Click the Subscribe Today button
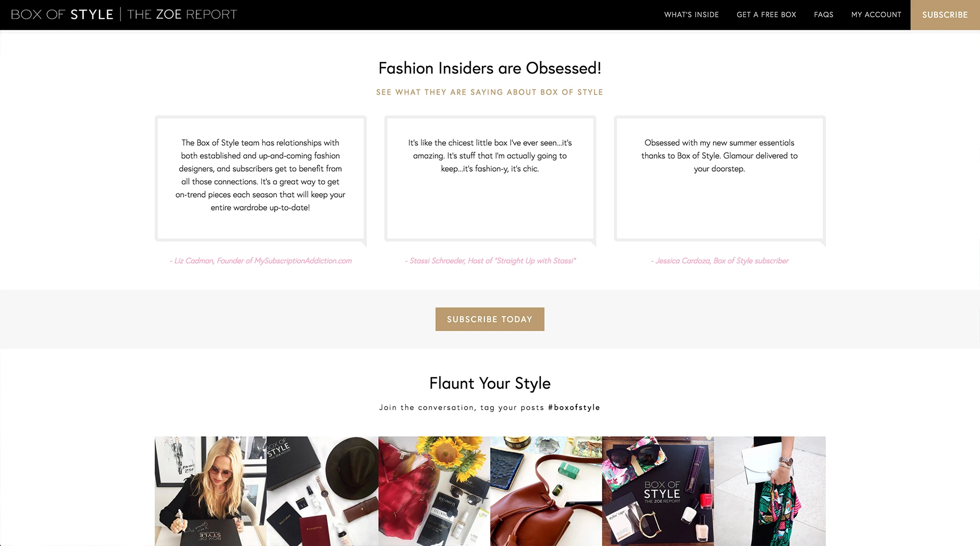980x546 pixels. click(489, 319)
